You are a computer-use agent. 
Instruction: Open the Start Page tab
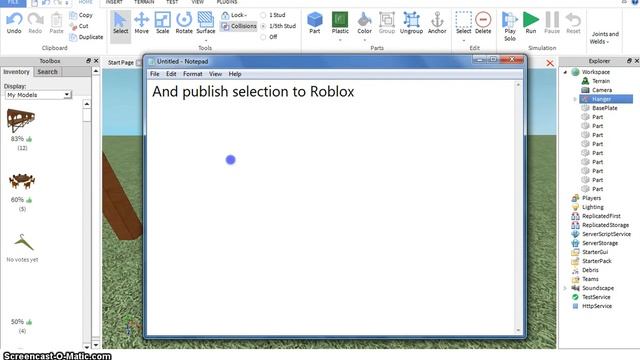coord(121,62)
